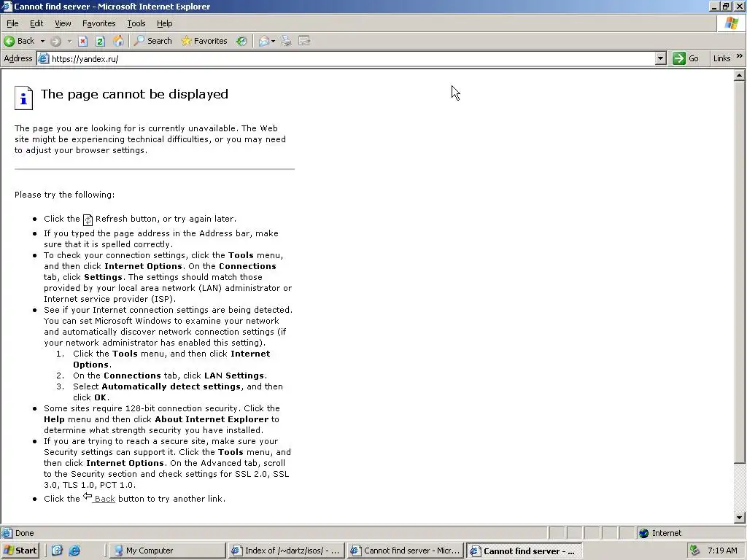Click the Internet zone globe in status bar
The height and width of the screenshot is (560, 747).
click(x=643, y=533)
